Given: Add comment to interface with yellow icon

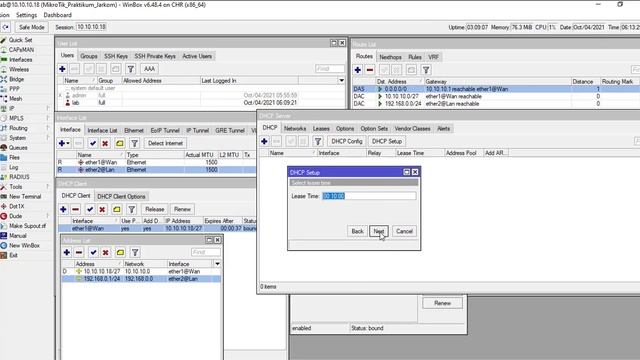Looking at the screenshot, I should [120, 143].
